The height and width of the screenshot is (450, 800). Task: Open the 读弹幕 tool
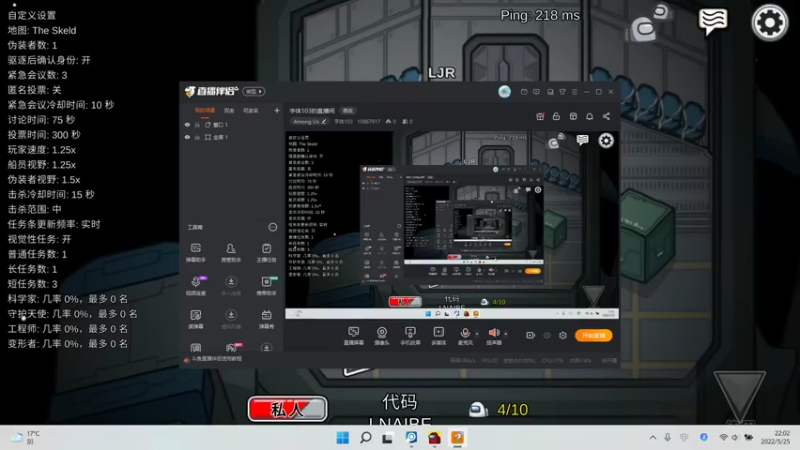tap(195, 319)
